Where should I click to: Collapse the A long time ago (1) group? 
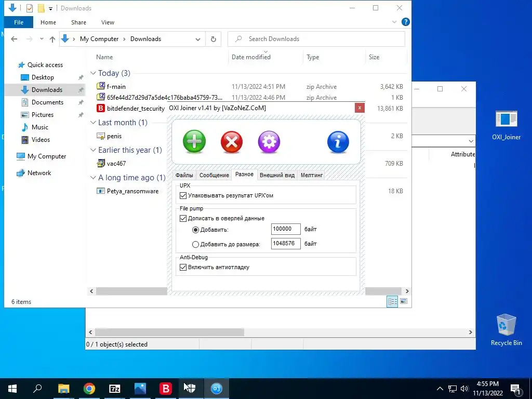[x=93, y=178]
